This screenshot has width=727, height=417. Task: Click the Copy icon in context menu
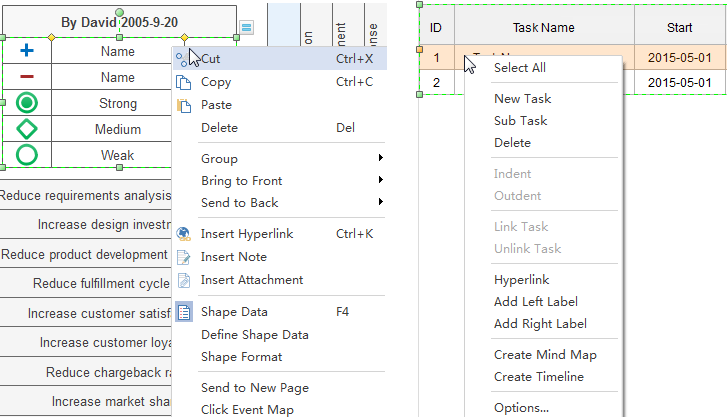tap(183, 82)
